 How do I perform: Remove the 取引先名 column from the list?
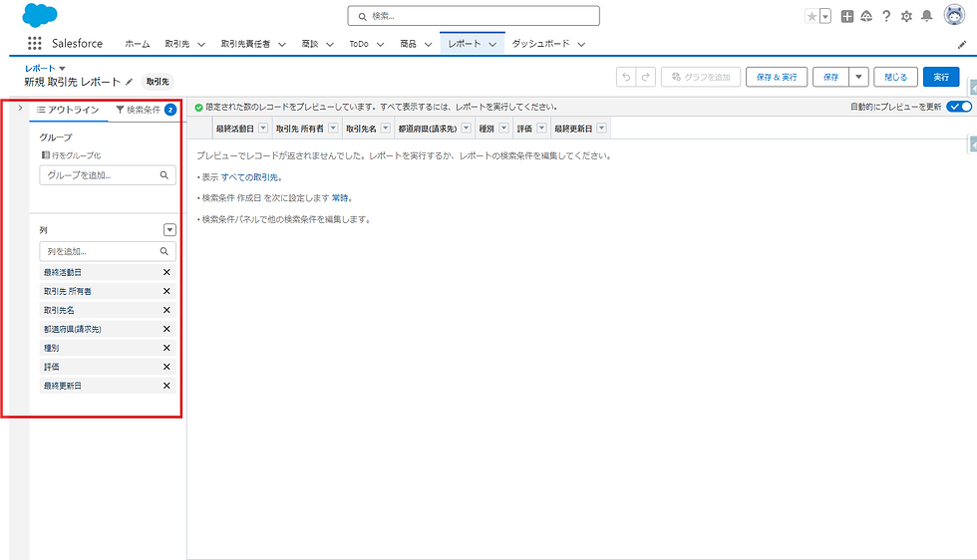click(x=166, y=310)
